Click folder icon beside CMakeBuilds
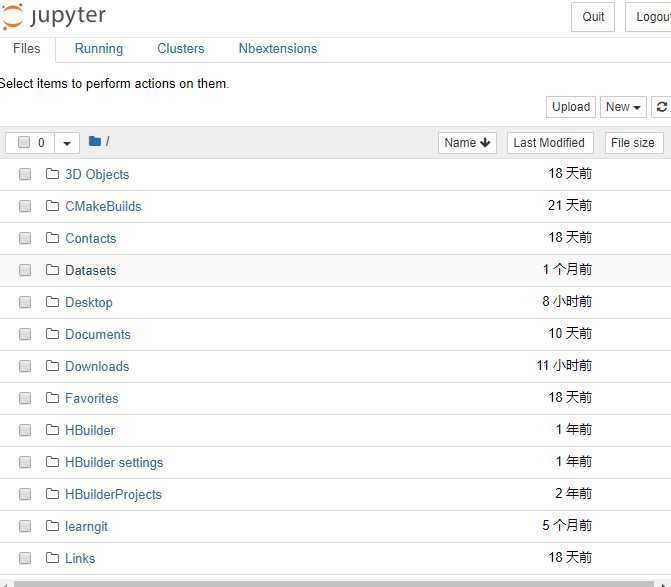Viewport: 671px width, 587px height. point(52,206)
